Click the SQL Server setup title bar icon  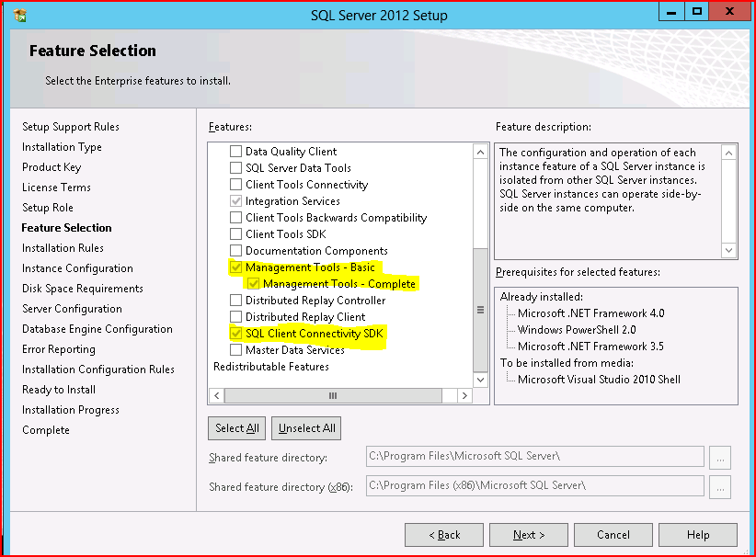19,16
